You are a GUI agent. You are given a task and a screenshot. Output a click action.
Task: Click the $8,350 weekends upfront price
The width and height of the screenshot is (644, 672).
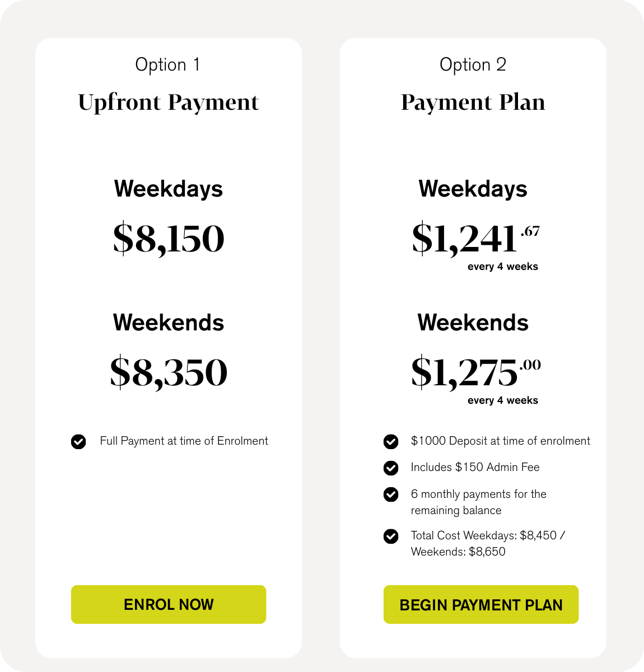[169, 372]
